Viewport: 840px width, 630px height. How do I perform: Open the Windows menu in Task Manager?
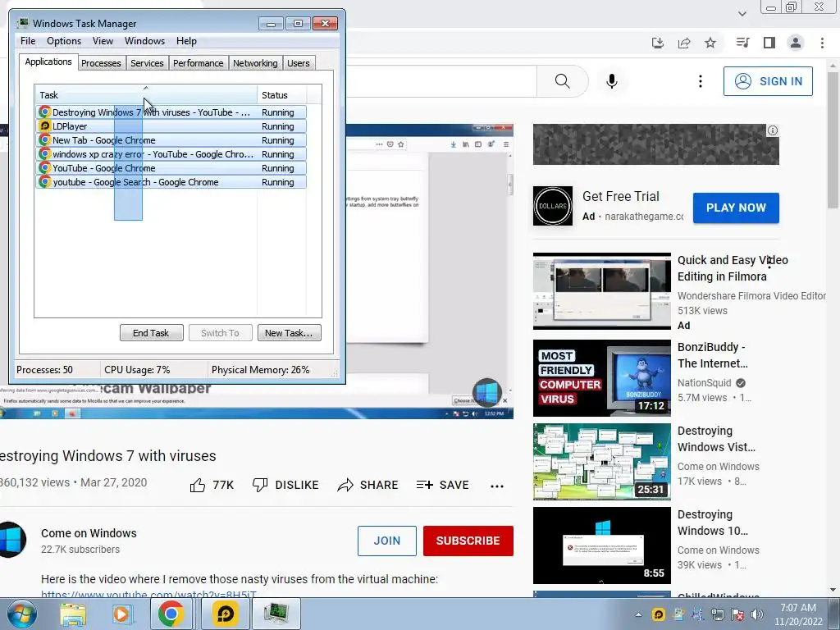click(144, 41)
